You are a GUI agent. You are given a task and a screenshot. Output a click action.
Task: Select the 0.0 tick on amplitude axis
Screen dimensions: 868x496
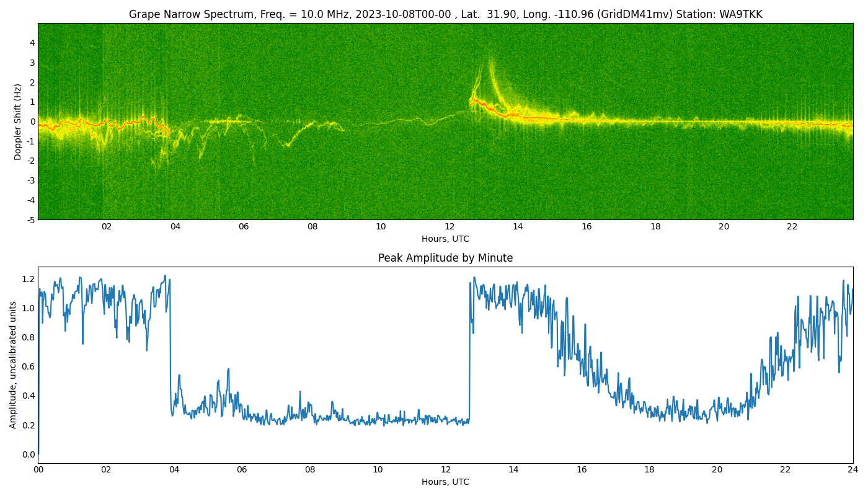point(29,454)
